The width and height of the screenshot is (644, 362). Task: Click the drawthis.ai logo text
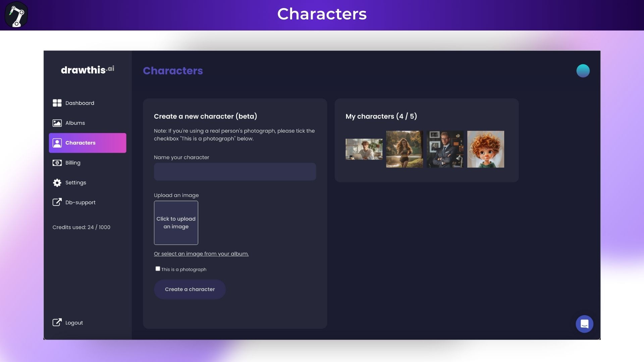88,70
